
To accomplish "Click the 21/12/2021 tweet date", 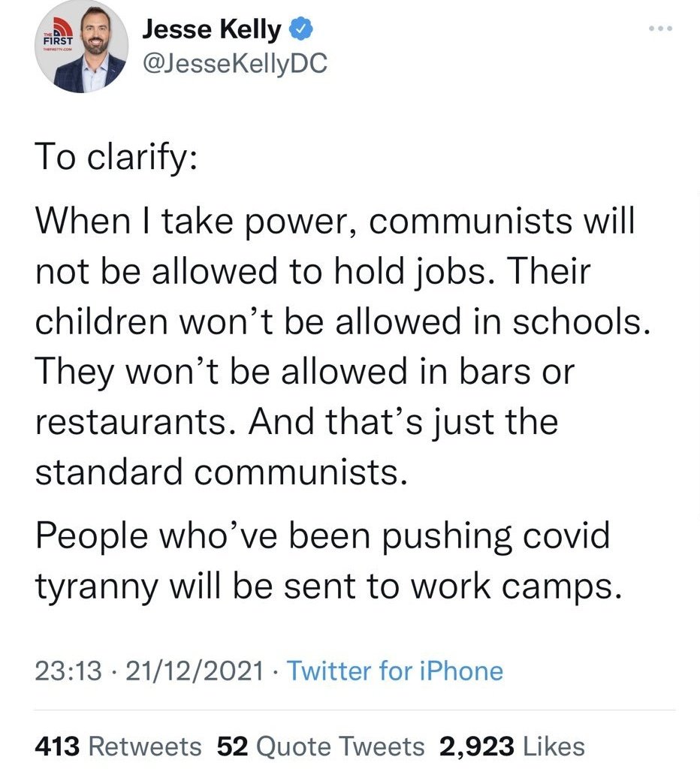I will (x=195, y=670).
